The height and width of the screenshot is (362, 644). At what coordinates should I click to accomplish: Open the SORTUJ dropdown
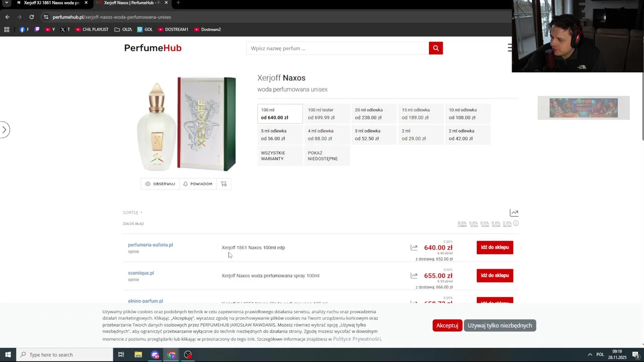click(132, 213)
